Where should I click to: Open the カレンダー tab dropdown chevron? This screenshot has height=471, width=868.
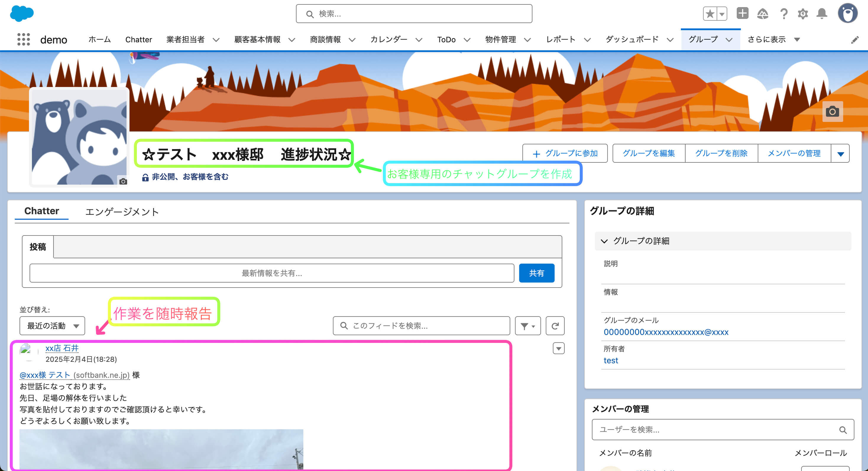click(x=419, y=40)
